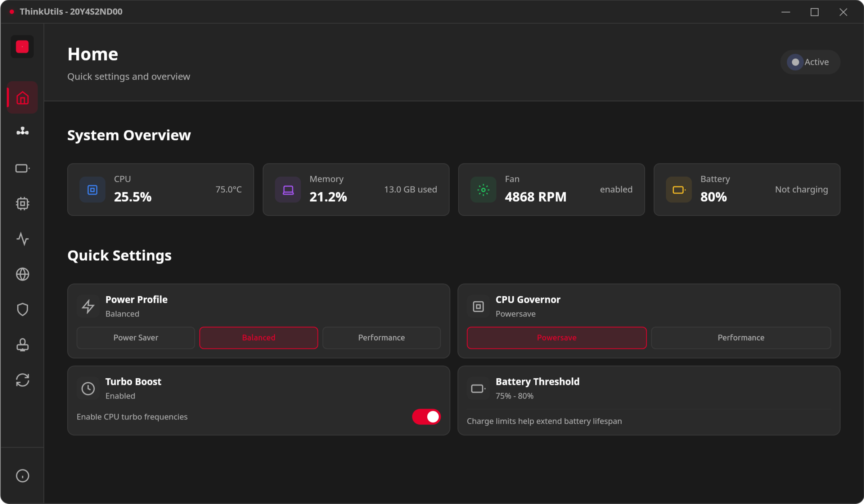The height and width of the screenshot is (504, 864).
Task: Click the CPU overview card
Action: (x=160, y=189)
